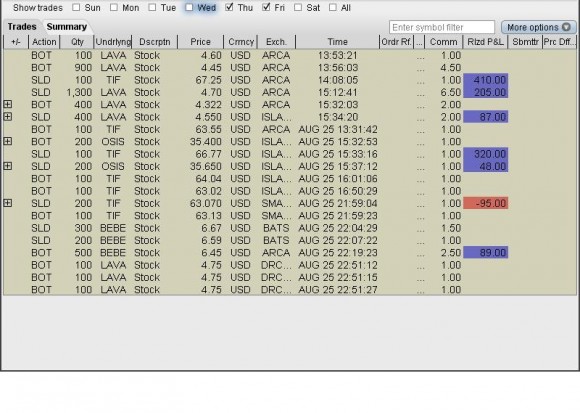Enable the Sun trades checkbox
Screen dimensions: 580x413
76,7
